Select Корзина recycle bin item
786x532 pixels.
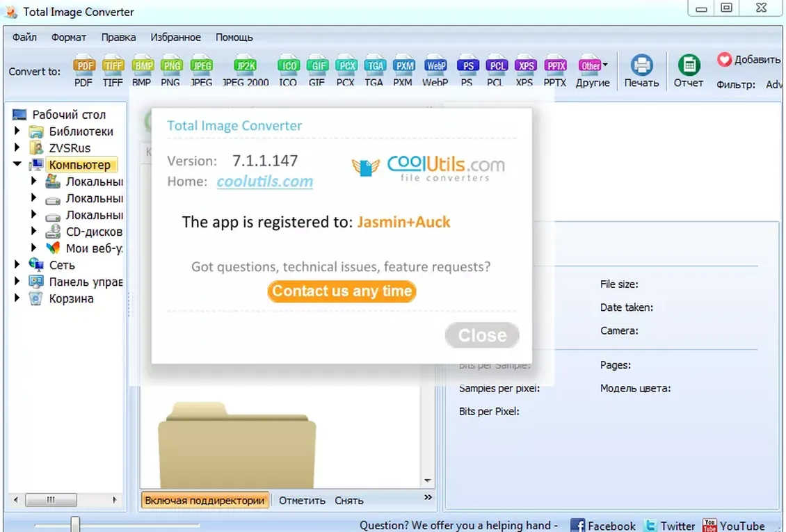pos(71,298)
